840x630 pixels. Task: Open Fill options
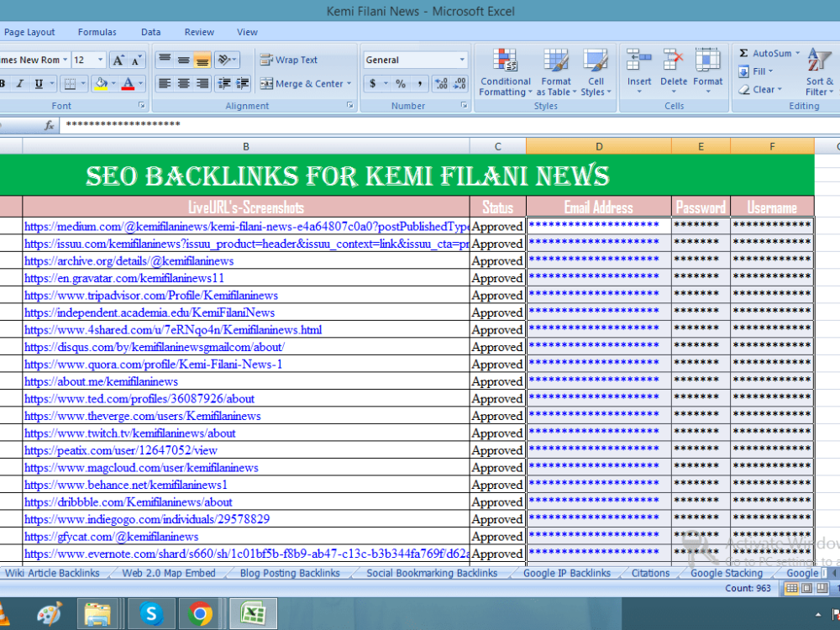pos(756,71)
